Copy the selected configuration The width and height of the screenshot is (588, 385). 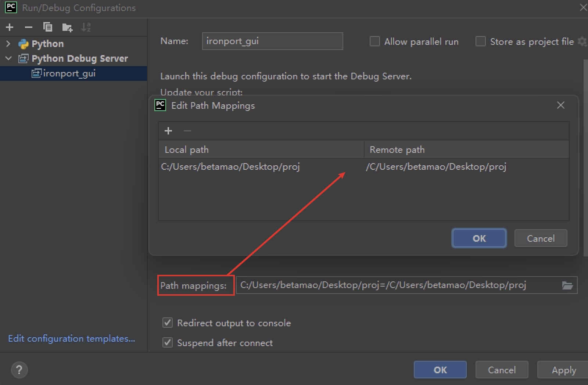click(x=48, y=27)
